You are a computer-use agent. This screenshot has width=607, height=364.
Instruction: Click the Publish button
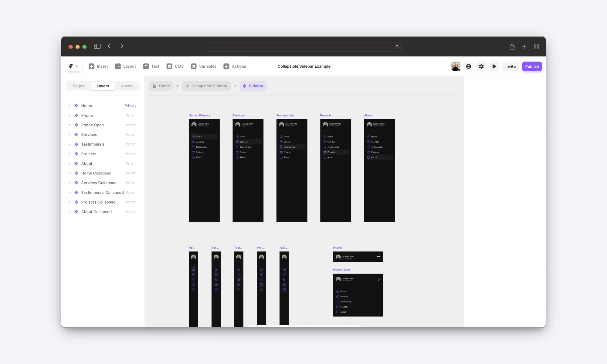tap(532, 66)
